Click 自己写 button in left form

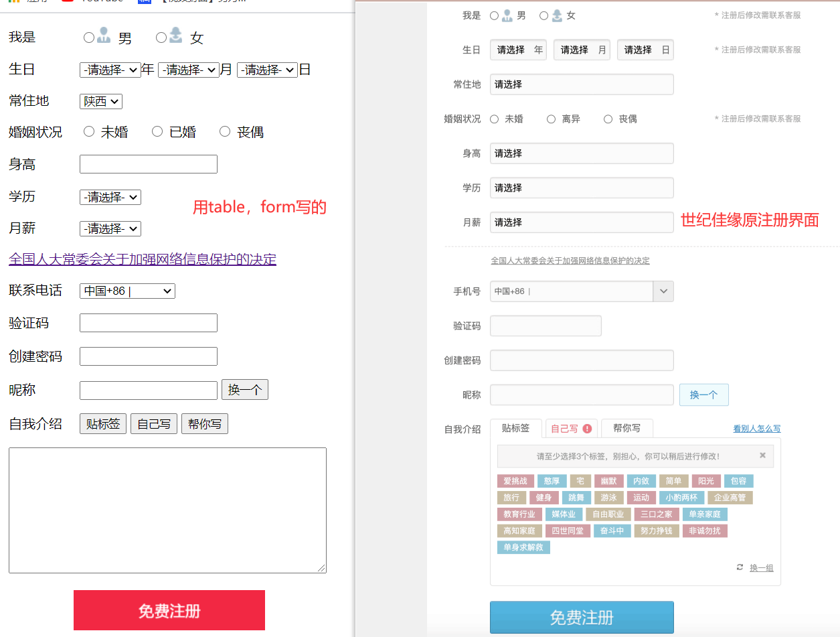tap(154, 424)
